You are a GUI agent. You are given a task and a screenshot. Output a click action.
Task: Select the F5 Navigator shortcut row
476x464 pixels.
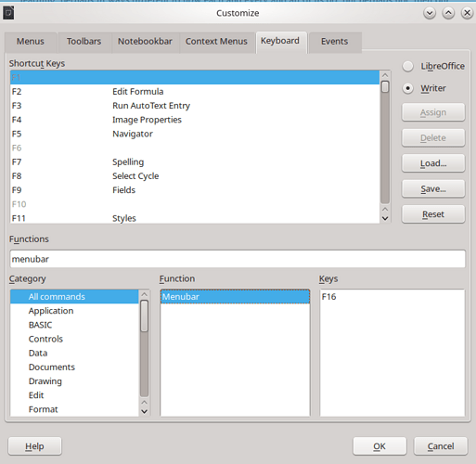click(x=195, y=134)
